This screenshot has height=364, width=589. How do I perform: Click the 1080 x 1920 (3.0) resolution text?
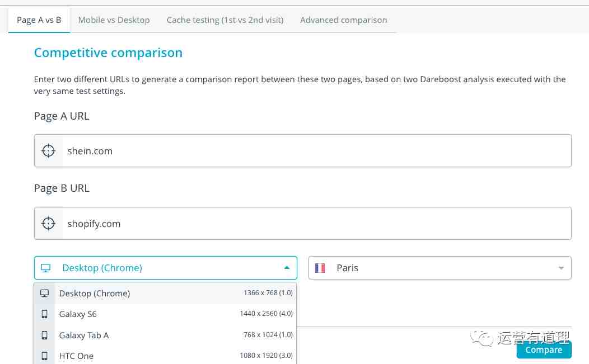pyautogui.click(x=267, y=355)
